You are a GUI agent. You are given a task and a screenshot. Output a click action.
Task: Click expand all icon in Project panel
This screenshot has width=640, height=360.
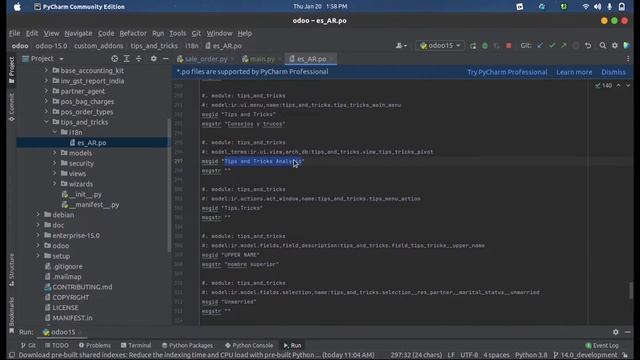point(127,59)
